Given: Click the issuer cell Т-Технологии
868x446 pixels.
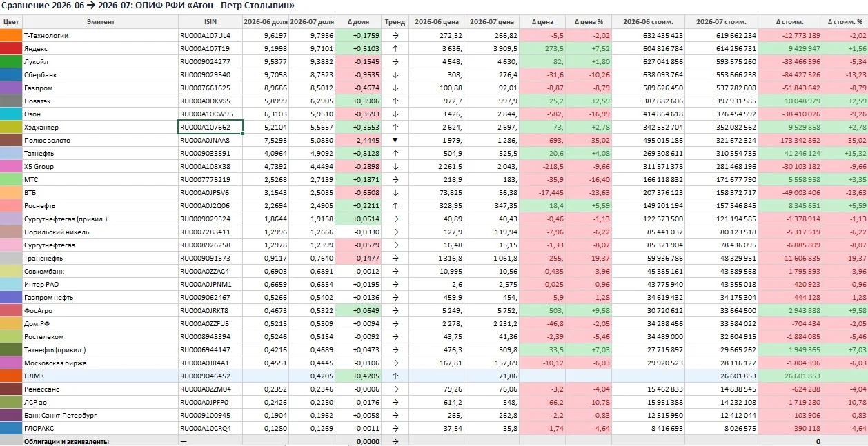Looking at the screenshot, I should point(101,35).
